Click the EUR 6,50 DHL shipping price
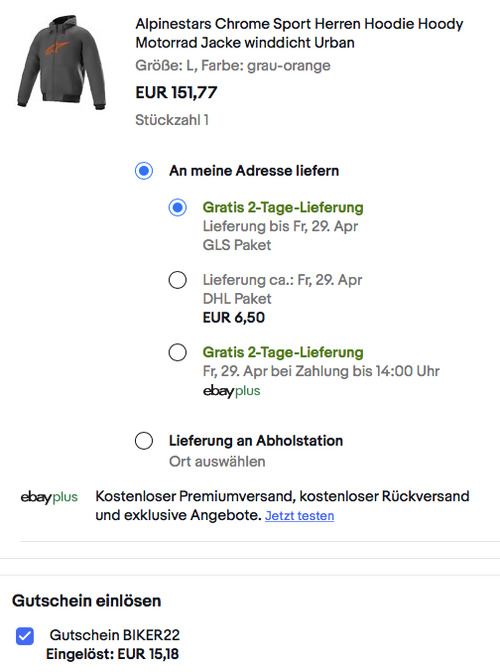Image resolution: width=500 pixels, height=672 pixels. pos(234,318)
